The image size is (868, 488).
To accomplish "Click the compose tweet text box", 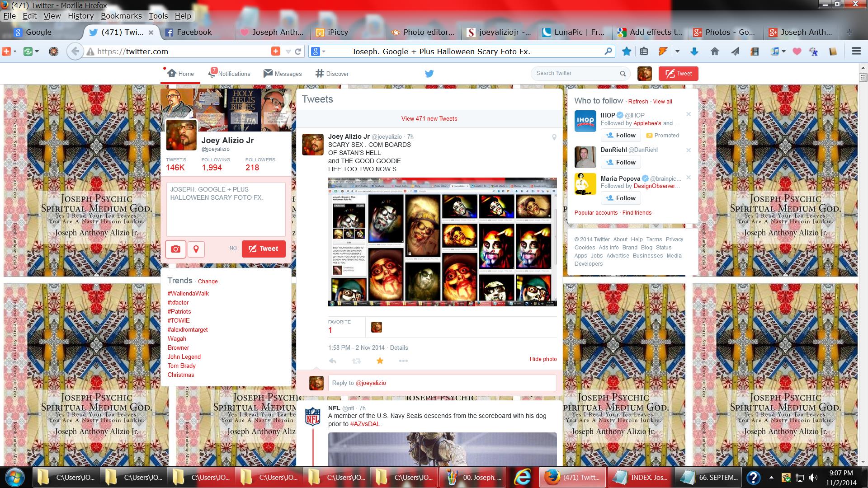I will coord(226,209).
